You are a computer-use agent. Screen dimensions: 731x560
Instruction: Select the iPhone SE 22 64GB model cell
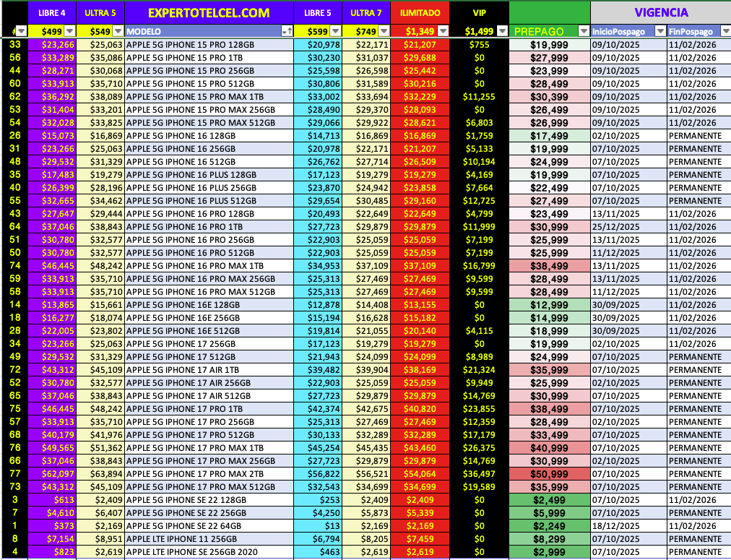pyautogui.click(x=209, y=524)
